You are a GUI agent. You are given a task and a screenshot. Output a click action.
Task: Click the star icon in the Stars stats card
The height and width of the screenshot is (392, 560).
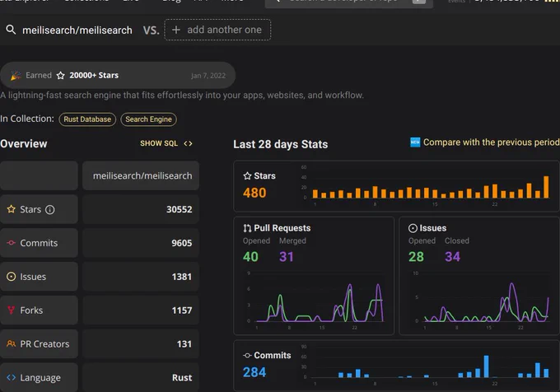[247, 175]
